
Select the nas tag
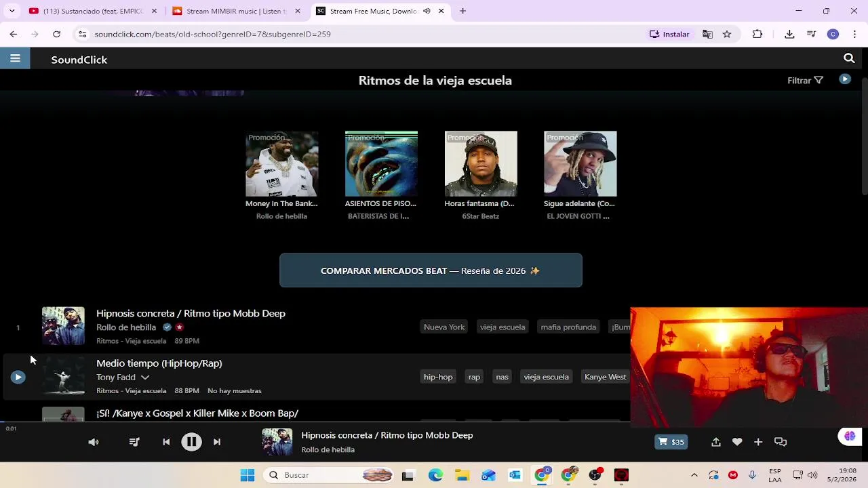pyautogui.click(x=502, y=377)
